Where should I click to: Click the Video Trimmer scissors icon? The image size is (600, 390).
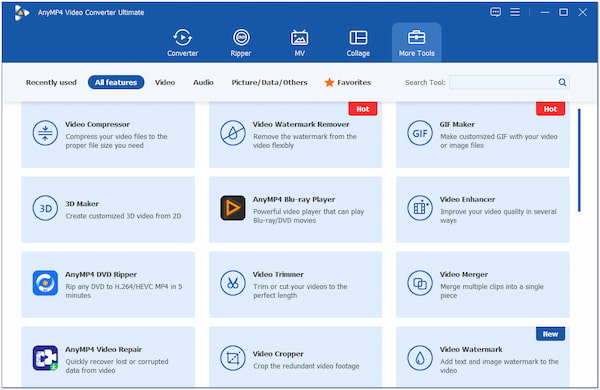pos(233,283)
